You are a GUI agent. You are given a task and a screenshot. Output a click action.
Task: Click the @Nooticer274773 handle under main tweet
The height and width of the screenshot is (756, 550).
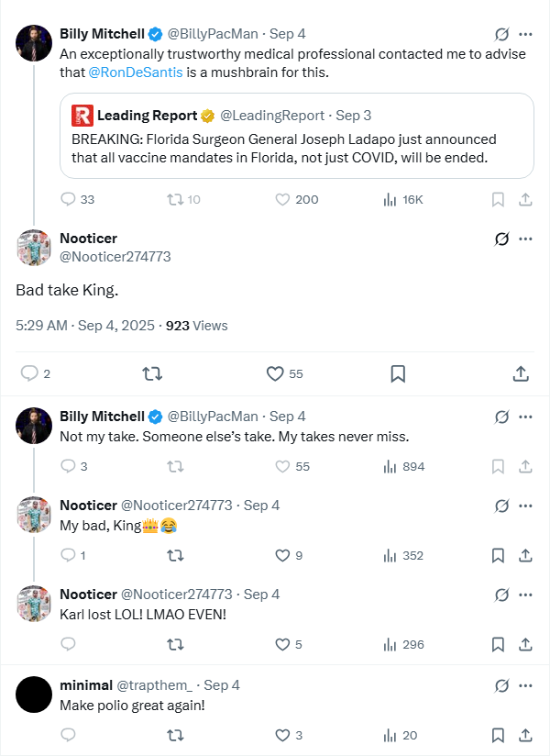coord(115,257)
